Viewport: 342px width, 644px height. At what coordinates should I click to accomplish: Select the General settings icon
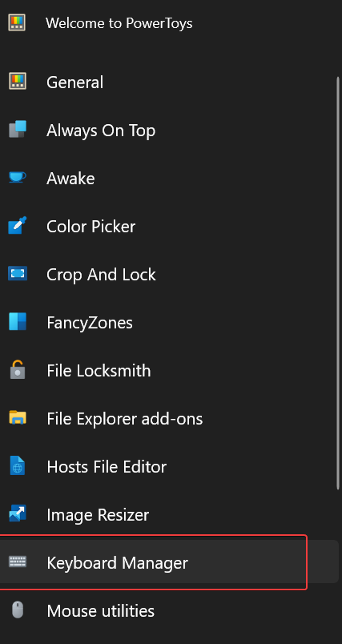pyautogui.click(x=18, y=82)
